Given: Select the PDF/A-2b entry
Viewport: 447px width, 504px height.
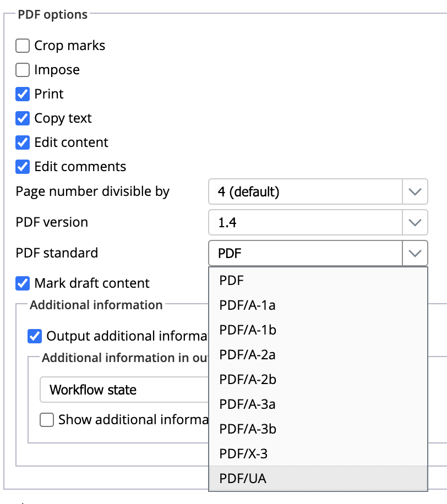Looking at the screenshot, I should (x=247, y=380).
